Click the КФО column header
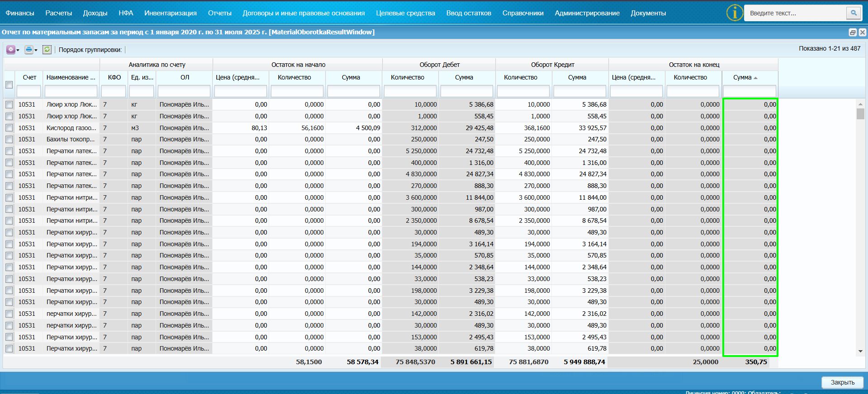Viewport: 868px width, 394px height. (x=114, y=77)
